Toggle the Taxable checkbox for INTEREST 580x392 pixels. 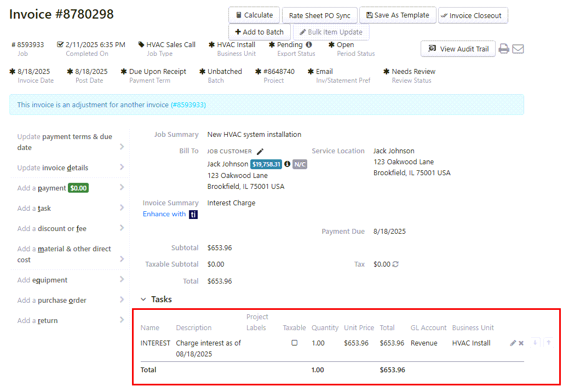295,343
